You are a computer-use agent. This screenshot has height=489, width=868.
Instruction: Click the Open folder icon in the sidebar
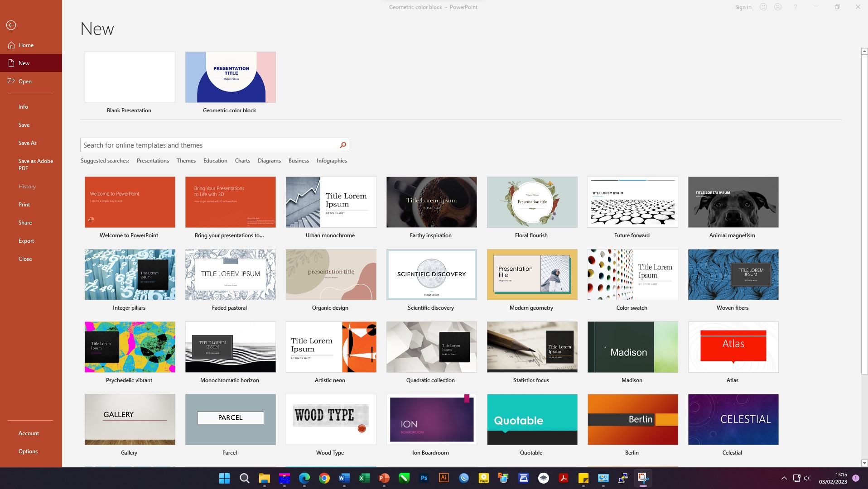click(11, 81)
